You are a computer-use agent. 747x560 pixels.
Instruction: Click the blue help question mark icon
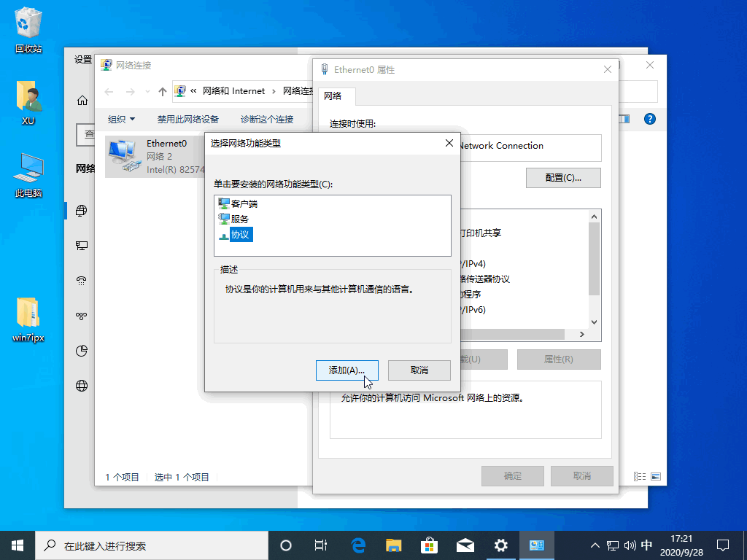(649, 119)
